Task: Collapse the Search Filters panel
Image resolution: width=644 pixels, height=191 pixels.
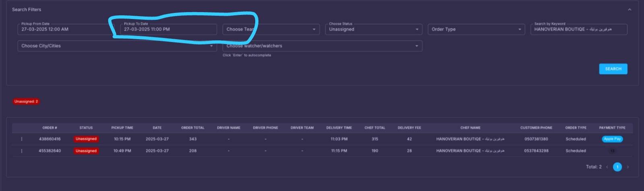Action: coord(630,10)
